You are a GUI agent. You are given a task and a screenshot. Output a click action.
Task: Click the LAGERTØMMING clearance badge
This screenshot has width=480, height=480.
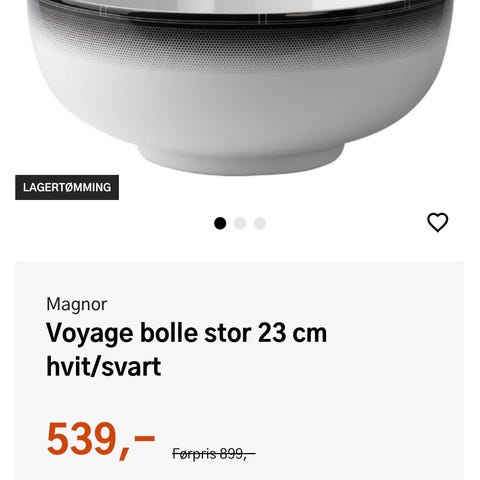[67, 187]
